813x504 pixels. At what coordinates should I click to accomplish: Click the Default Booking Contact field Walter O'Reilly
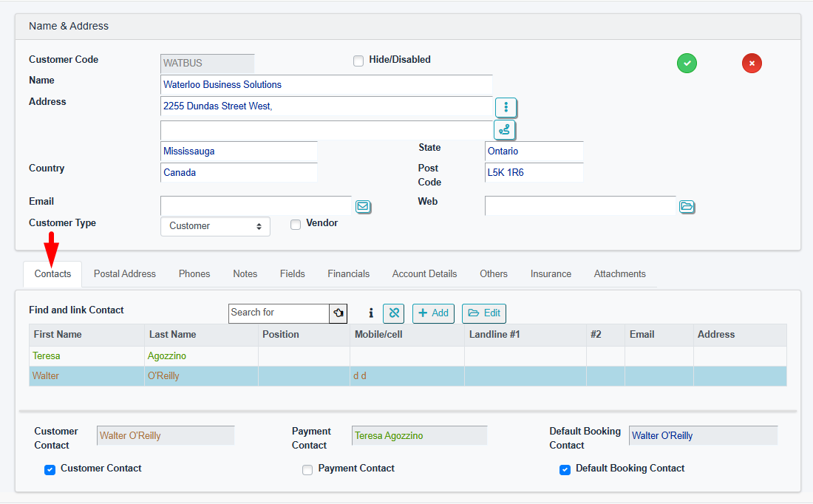click(x=703, y=435)
